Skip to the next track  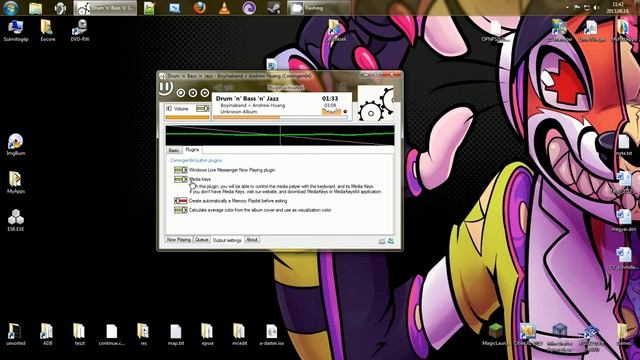pos(204,93)
